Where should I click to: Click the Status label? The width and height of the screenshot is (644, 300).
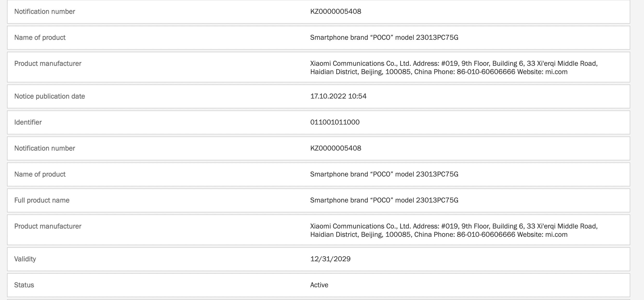pos(24,285)
